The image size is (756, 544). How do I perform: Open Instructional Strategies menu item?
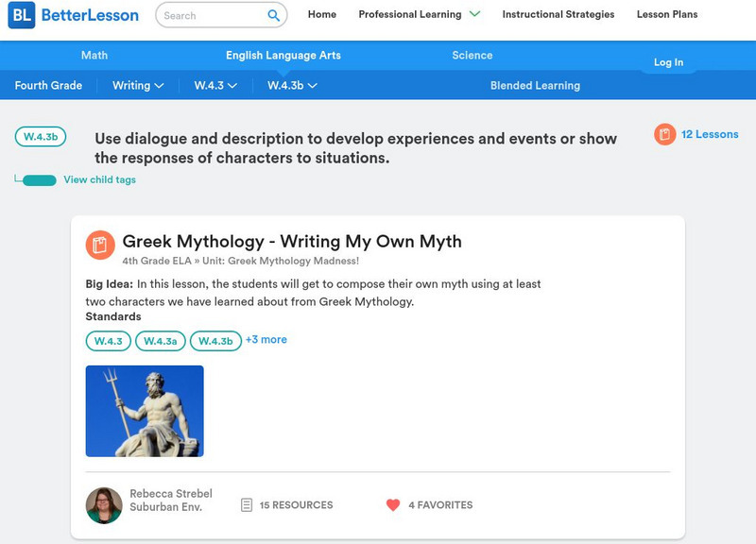558,15
